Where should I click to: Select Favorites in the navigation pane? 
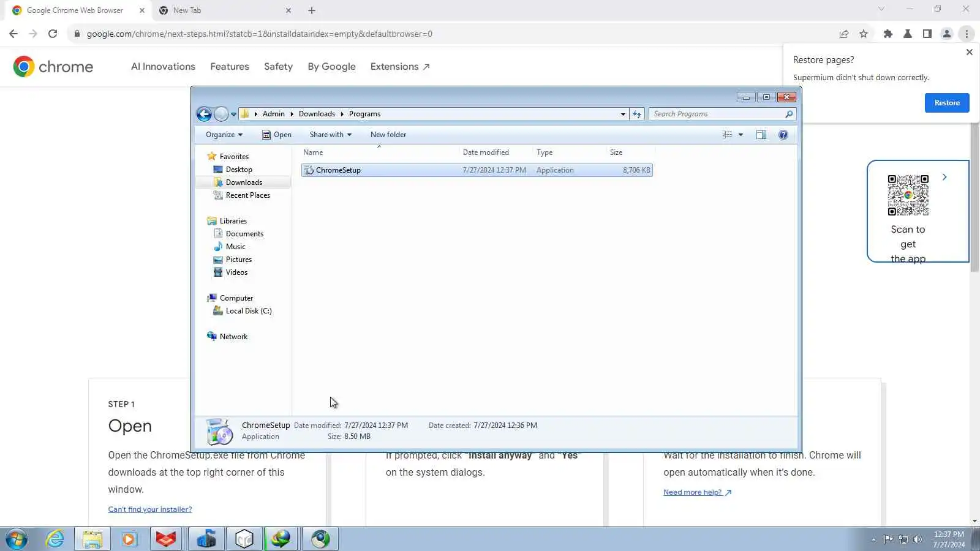(x=234, y=157)
